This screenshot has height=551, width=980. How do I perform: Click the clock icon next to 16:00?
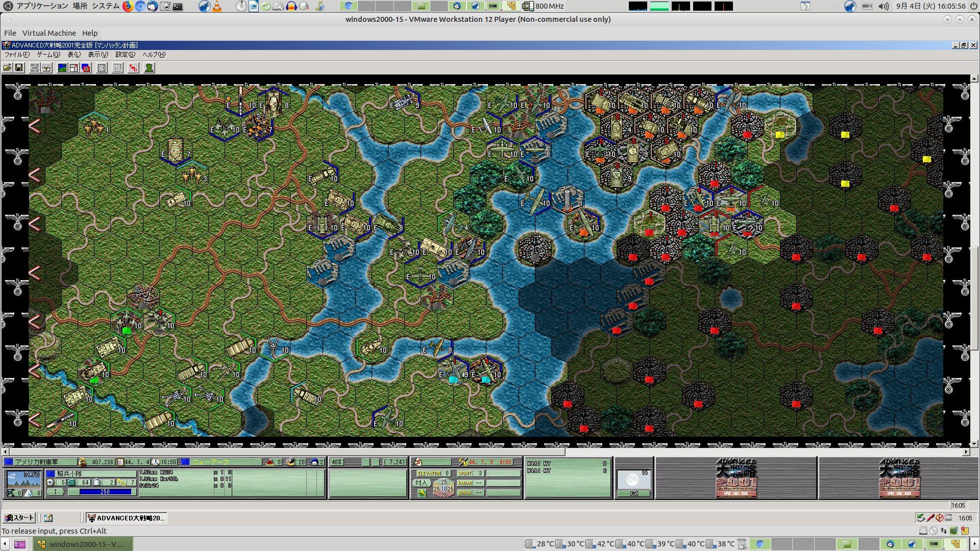coord(156,462)
